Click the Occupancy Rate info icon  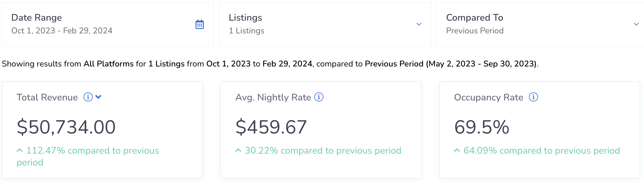533,97
